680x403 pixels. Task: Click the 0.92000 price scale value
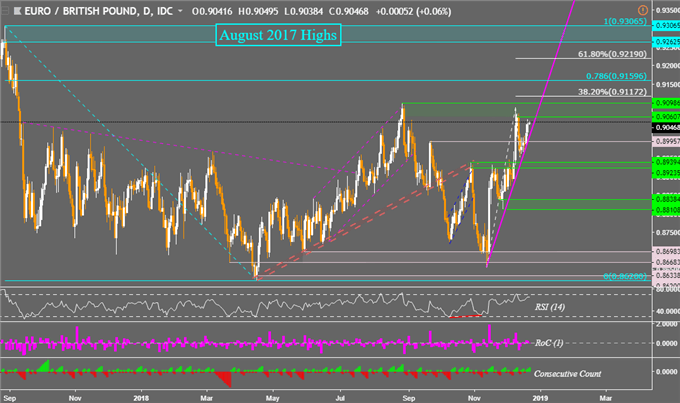(x=667, y=66)
